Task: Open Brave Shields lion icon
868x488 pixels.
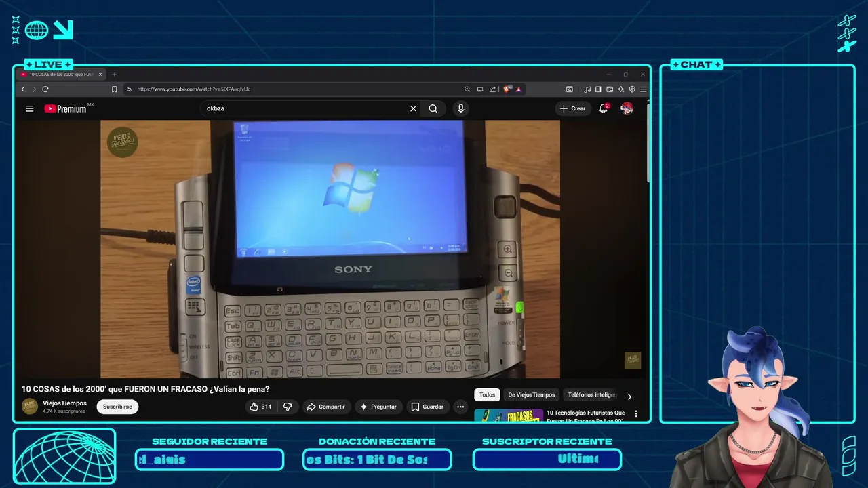Action: (x=507, y=89)
